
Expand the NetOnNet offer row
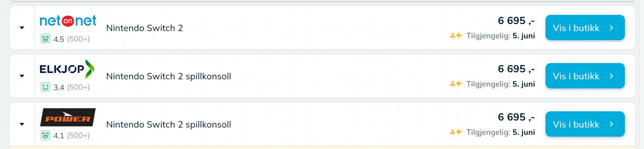pyautogui.click(x=22, y=28)
